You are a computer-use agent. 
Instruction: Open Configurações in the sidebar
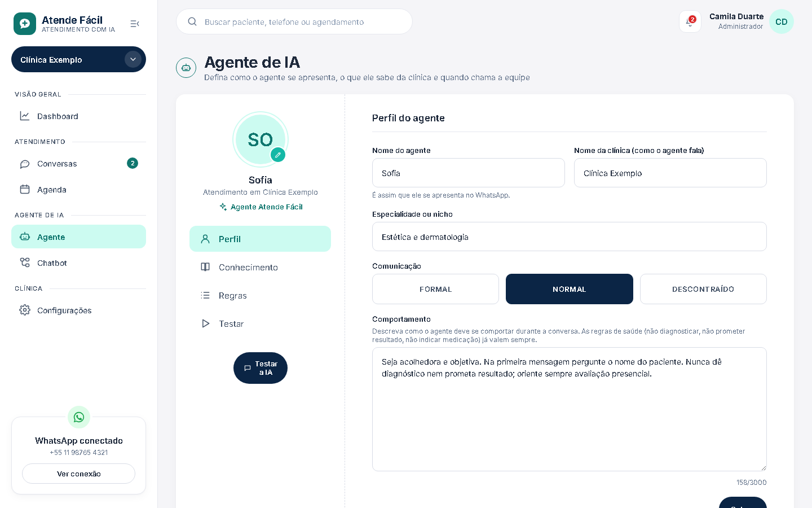78,310
